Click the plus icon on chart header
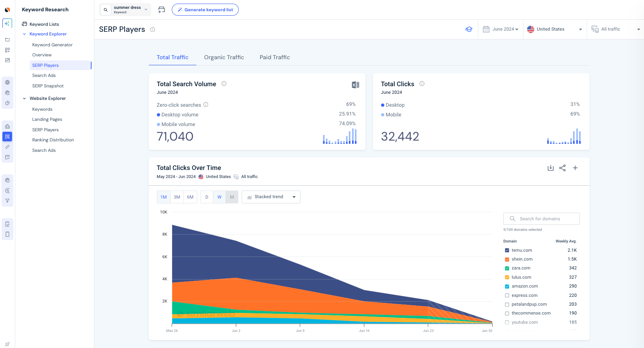The image size is (644, 348). (575, 168)
